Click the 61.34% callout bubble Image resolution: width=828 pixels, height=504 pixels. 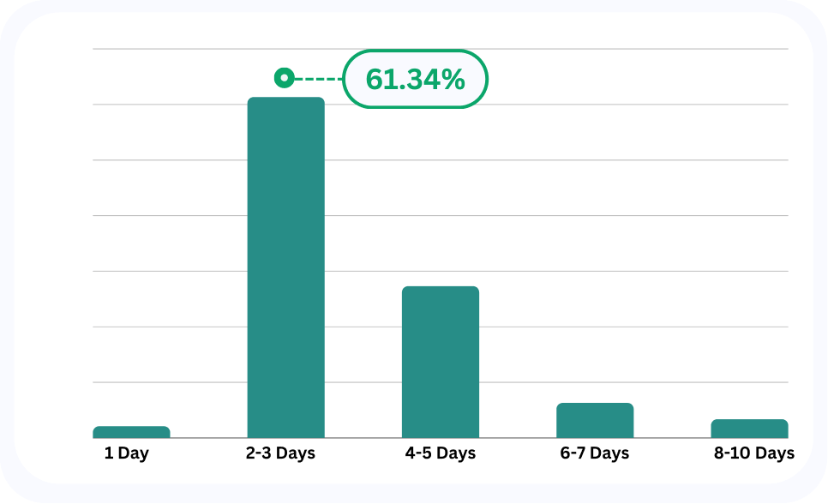click(415, 79)
